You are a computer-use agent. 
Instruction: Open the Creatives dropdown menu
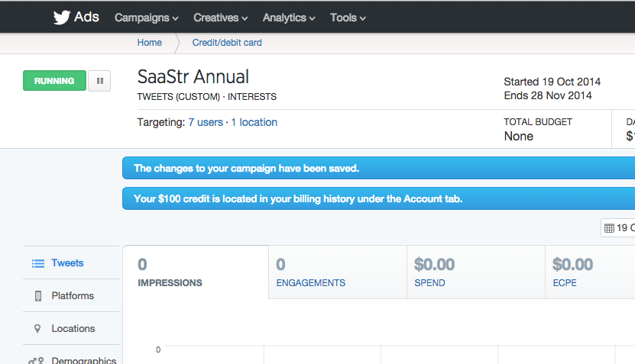(220, 18)
